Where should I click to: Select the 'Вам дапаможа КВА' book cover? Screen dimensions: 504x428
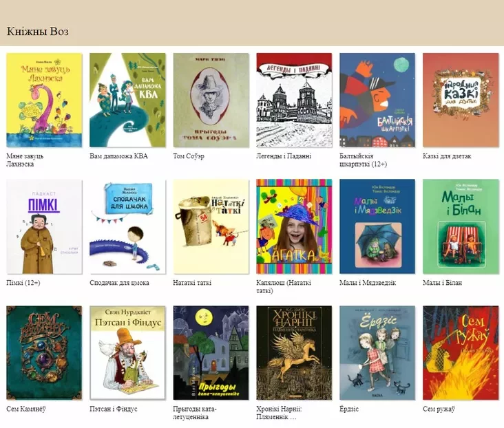tap(127, 100)
